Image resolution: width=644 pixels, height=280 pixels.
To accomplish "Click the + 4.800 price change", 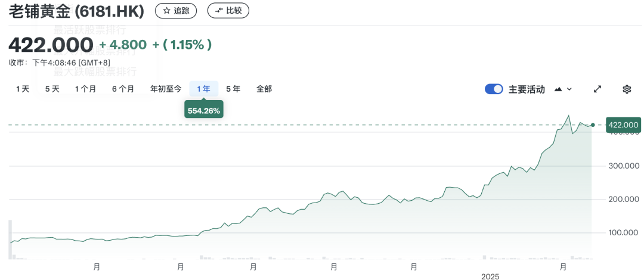I will coord(123,44).
